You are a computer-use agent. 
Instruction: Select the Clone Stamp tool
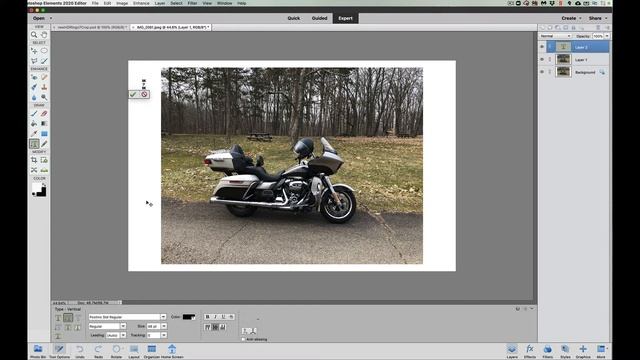point(44,87)
